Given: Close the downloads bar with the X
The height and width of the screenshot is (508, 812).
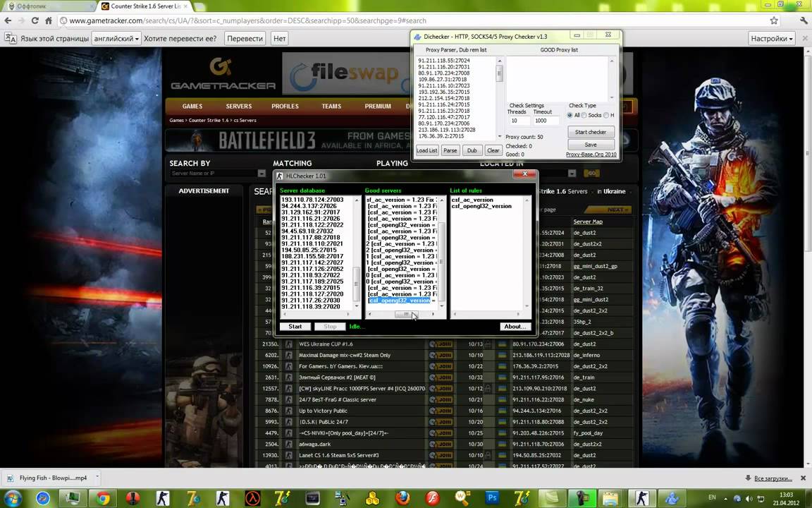Looking at the screenshot, I should (804, 478).
